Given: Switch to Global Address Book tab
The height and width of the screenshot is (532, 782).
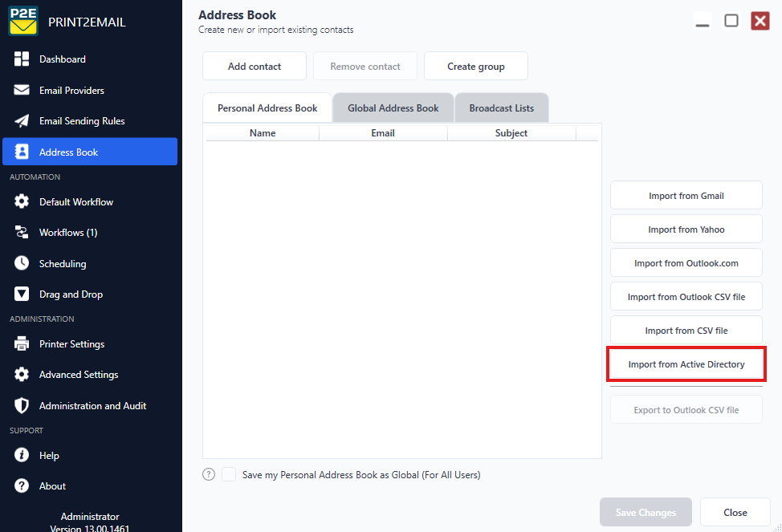Looking at the screenshot, I should [393, 108].
